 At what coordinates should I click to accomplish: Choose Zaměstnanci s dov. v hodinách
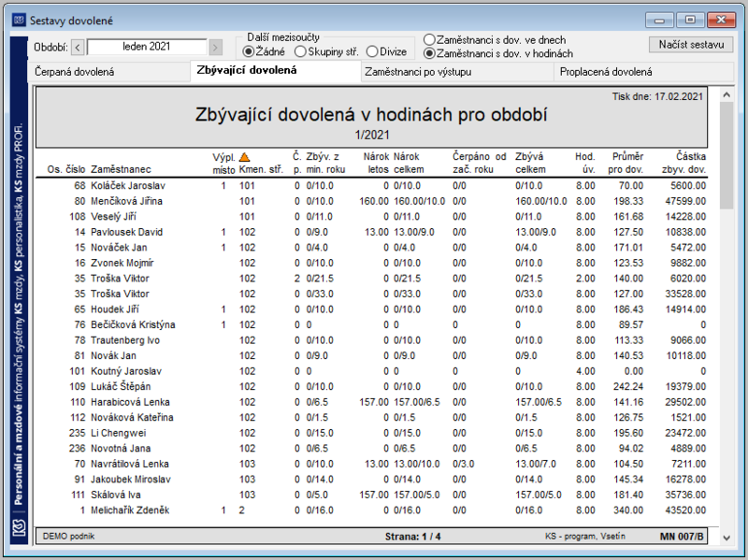tap(498, 53)
